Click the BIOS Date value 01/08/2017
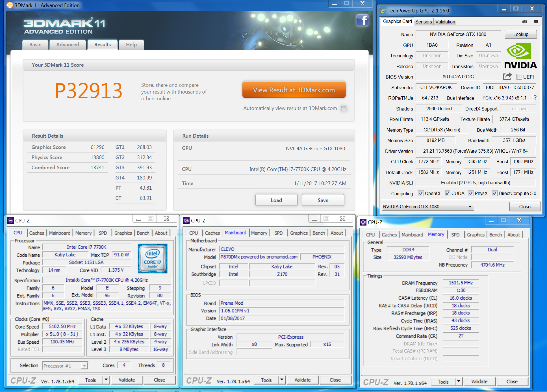The image size is (547, 392). pos(282,318)
